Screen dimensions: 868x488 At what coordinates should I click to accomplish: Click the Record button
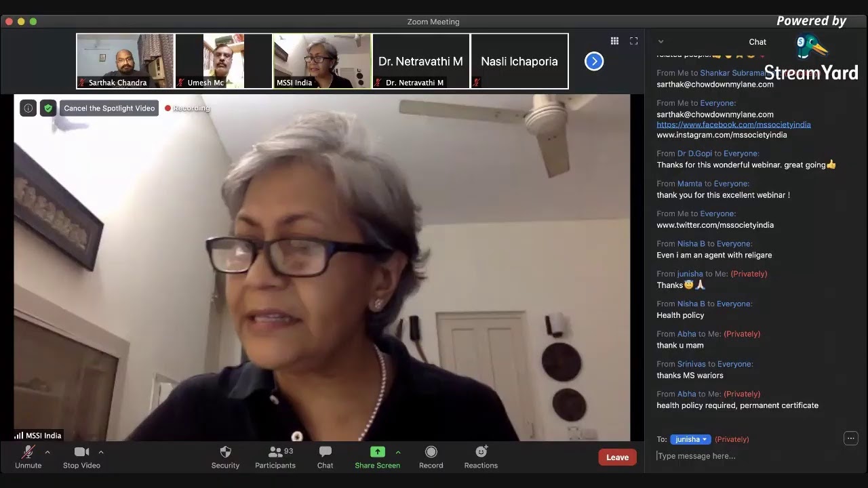431,457
